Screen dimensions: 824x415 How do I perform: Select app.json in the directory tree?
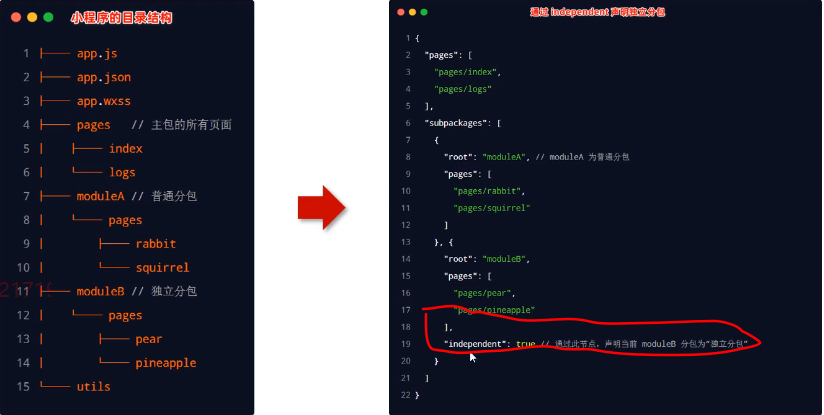pyautogui.click(x=104, y=77)
